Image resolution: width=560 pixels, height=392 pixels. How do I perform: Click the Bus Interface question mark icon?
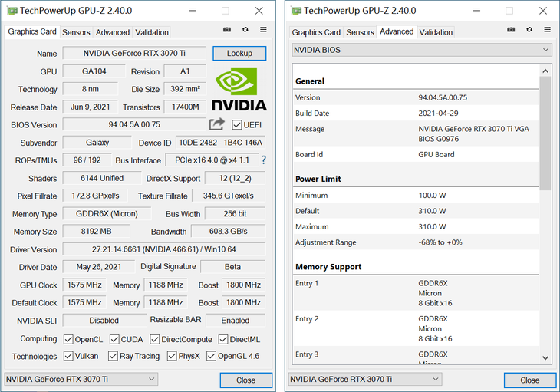(264, 160)
